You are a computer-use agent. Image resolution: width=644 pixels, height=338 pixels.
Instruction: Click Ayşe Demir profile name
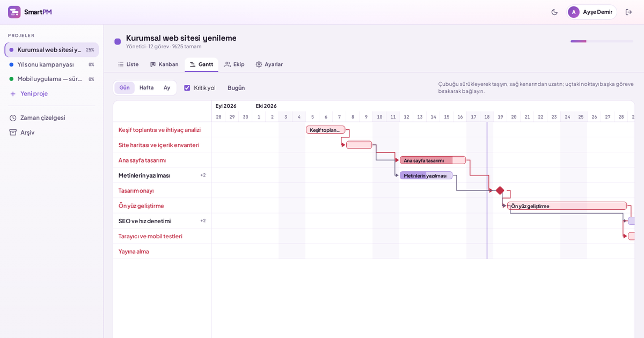pyautogui.click(x=597, y=12)
